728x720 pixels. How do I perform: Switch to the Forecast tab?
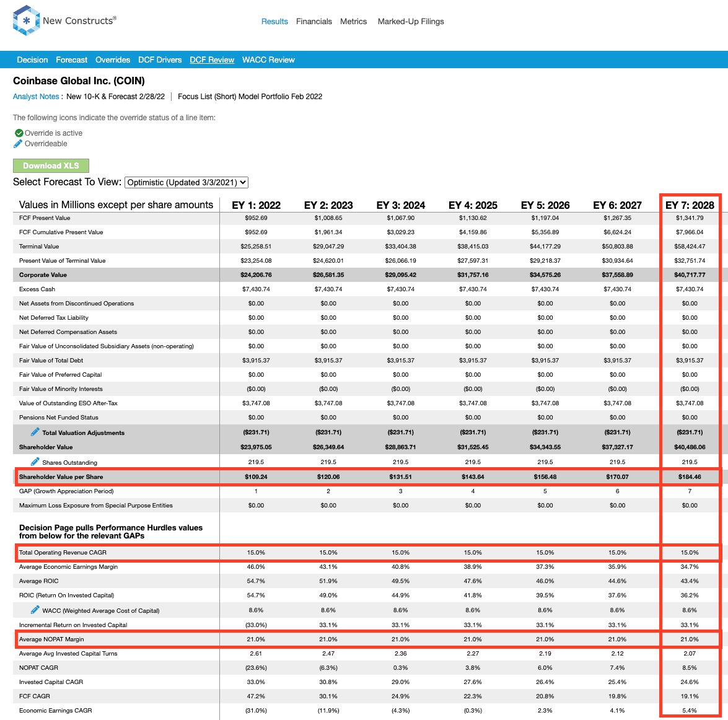[71, 60]
